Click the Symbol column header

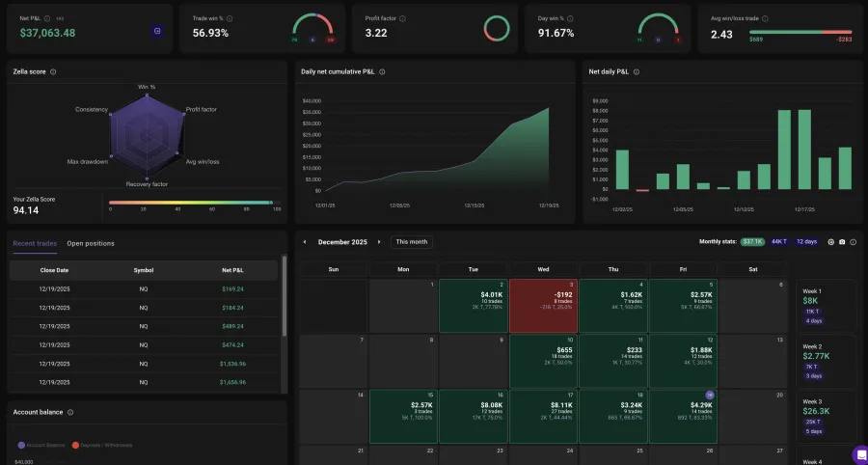[144, 271]
